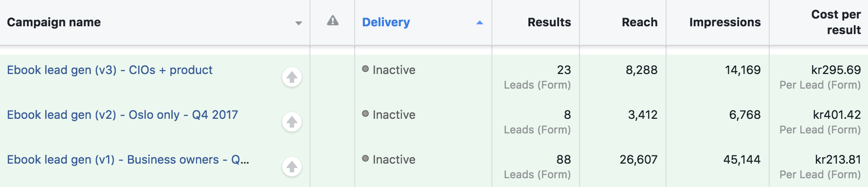Viewport: 868px width, 187px height.
Task: Sort by the Impressions column header
Action: click(725, 22)
